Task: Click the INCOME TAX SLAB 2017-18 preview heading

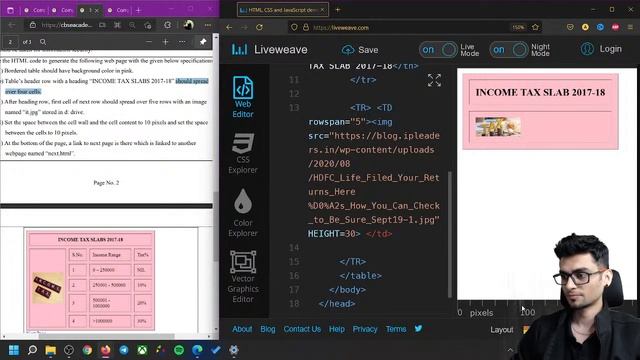Action: (x=540, y=93)
